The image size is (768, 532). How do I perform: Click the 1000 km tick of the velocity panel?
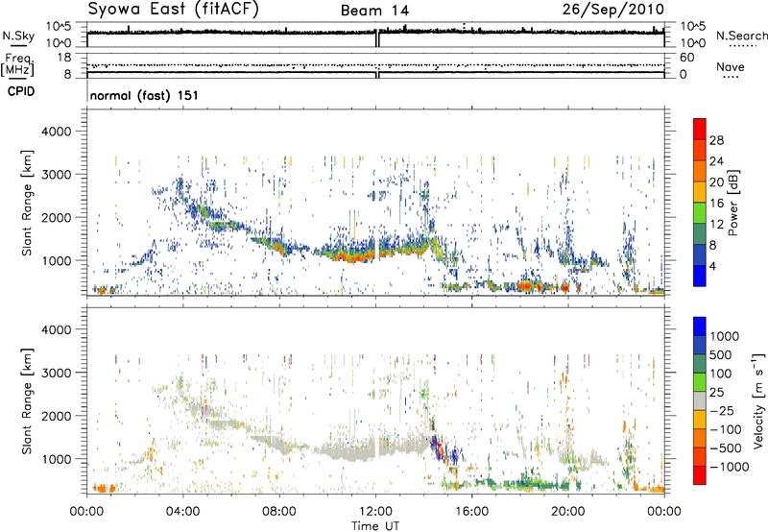57,459
